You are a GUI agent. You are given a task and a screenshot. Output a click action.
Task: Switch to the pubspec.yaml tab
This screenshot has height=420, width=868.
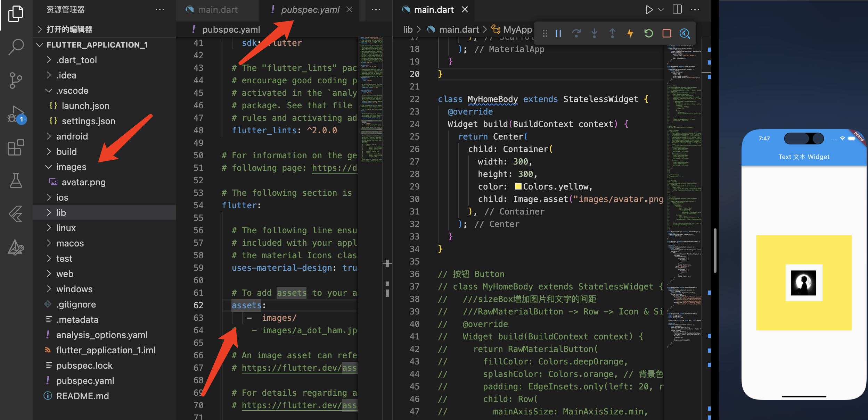(x=310, y=10)
